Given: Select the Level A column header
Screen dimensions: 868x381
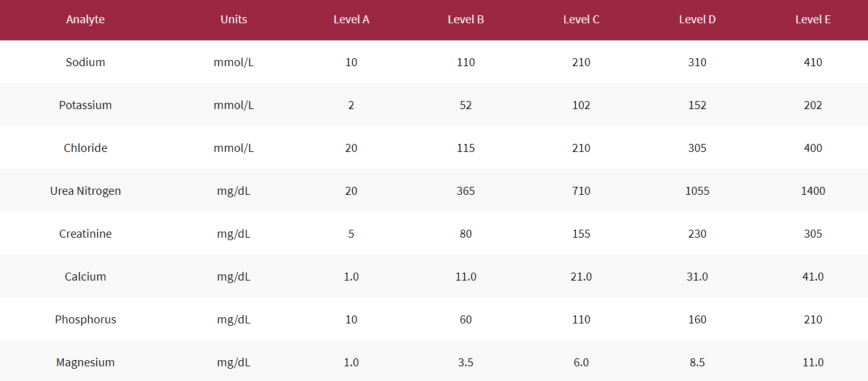Looking at the screenshot, I should pyautogui.click(x=351, y=20).
